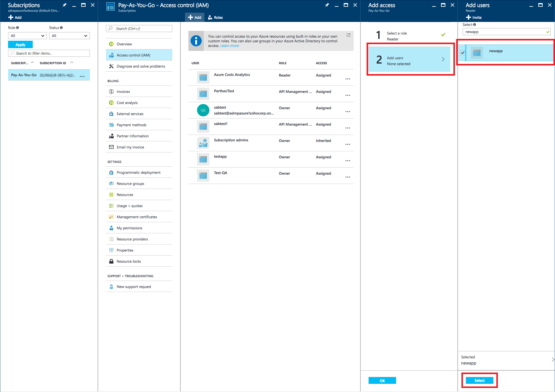Open the Role filter dropdown
The height and width of the screenshot is (392, 555).
27,36
